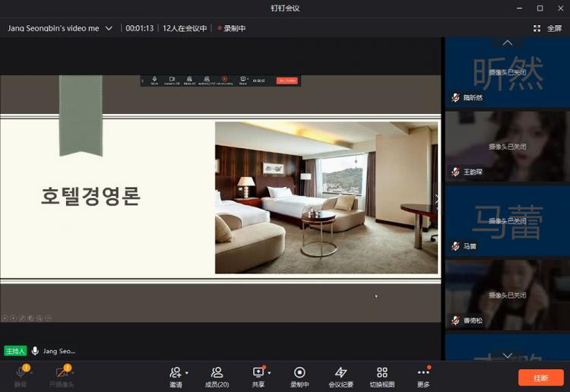Expand the meeting title dropdown chevron

coord(109,28)
